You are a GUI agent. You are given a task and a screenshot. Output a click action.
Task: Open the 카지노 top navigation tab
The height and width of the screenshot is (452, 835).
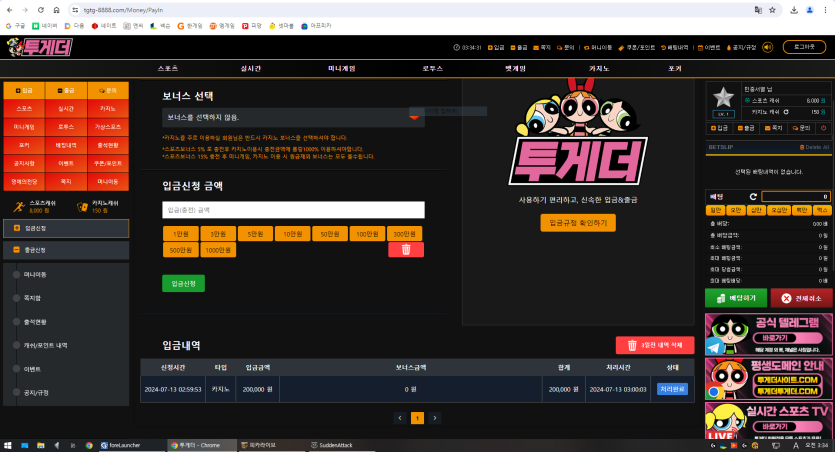click(599, 68)
